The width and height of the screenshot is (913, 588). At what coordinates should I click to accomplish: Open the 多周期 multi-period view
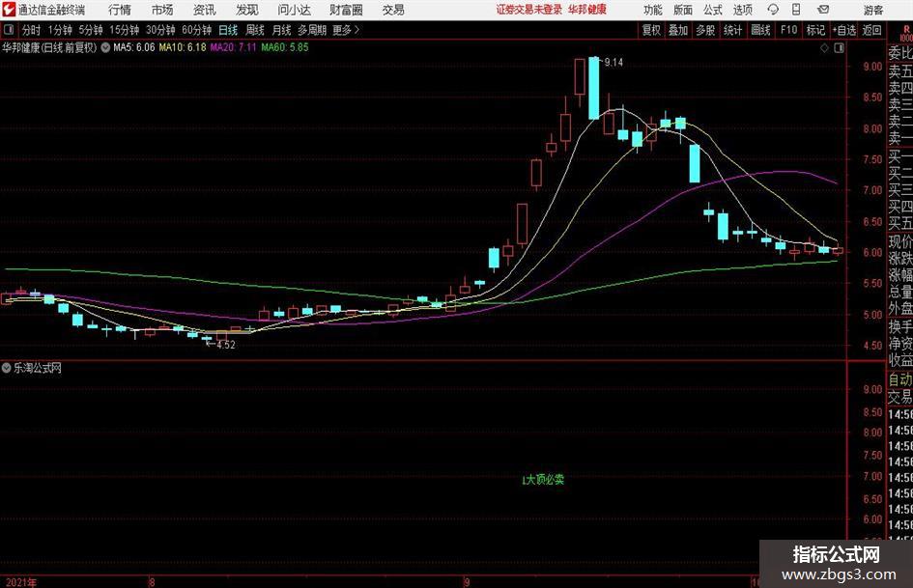point(312,30)
